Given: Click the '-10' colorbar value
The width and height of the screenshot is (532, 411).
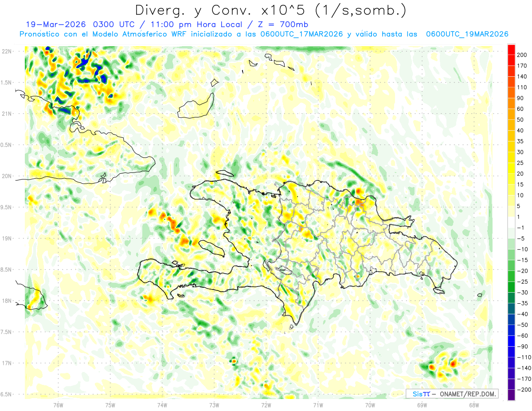Looking at the screenshot, I should click(524, 250).
